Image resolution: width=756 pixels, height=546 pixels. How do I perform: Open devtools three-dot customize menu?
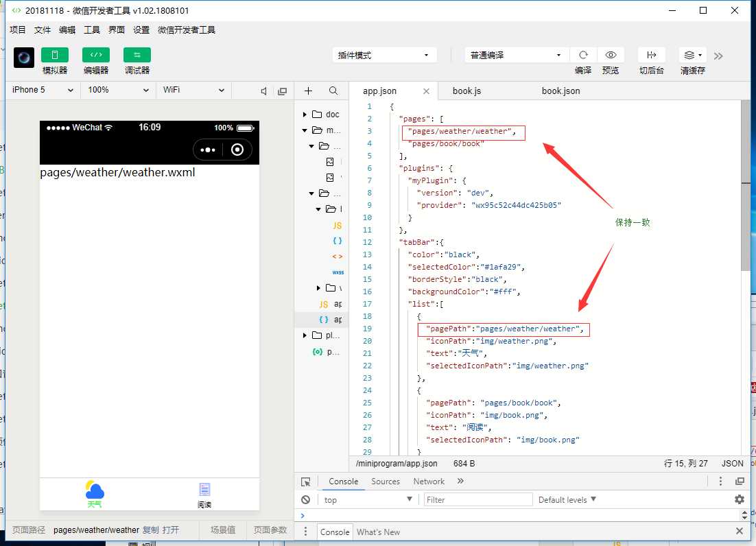tap(720, 482)
